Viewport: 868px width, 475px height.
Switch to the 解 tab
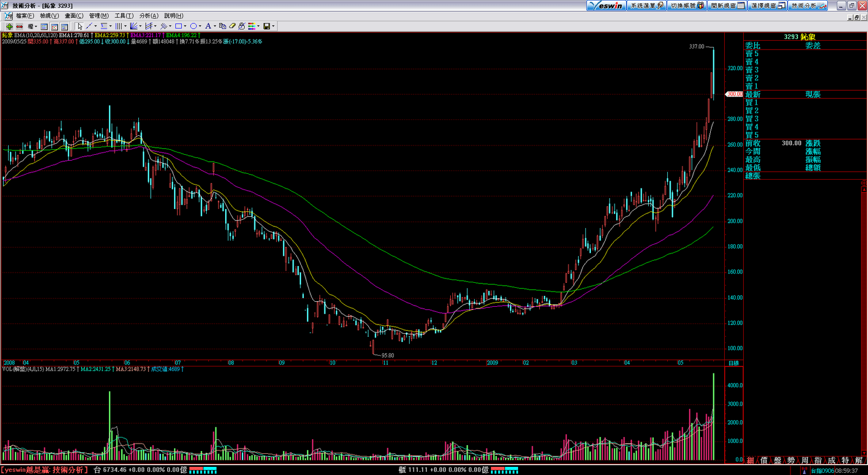click(859, 460)
